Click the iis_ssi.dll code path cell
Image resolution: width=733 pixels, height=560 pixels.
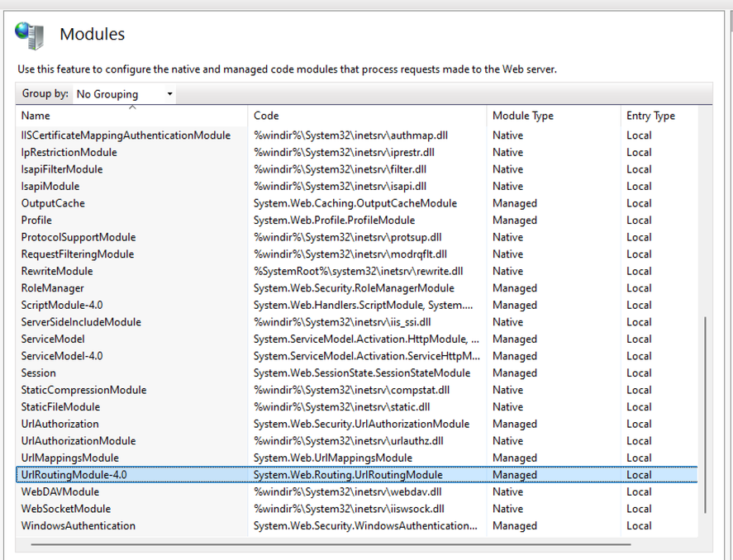click(342, 322)
